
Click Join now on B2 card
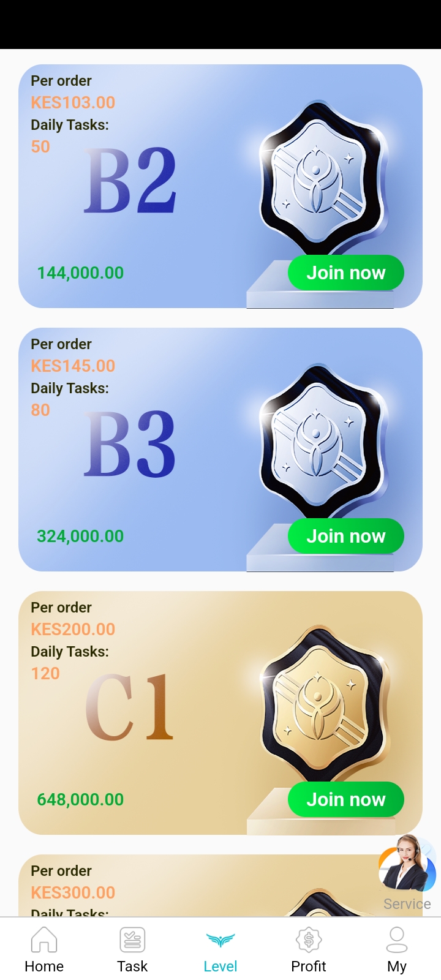coord(346,273)
